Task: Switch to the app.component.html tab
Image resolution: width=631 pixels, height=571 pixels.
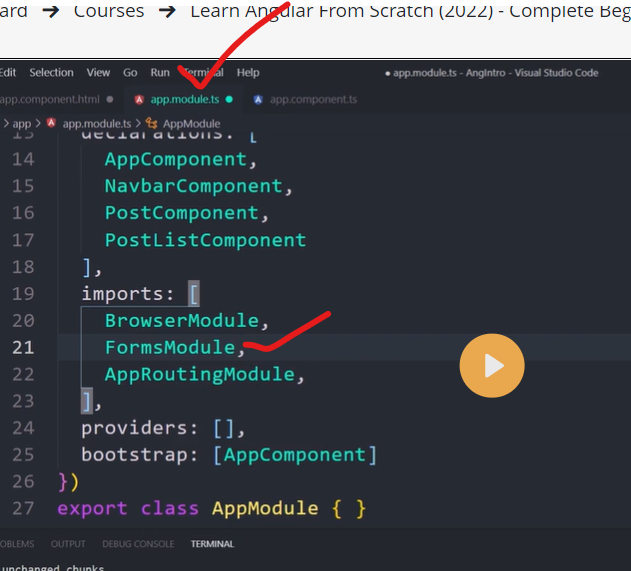Action: point(50,100)
